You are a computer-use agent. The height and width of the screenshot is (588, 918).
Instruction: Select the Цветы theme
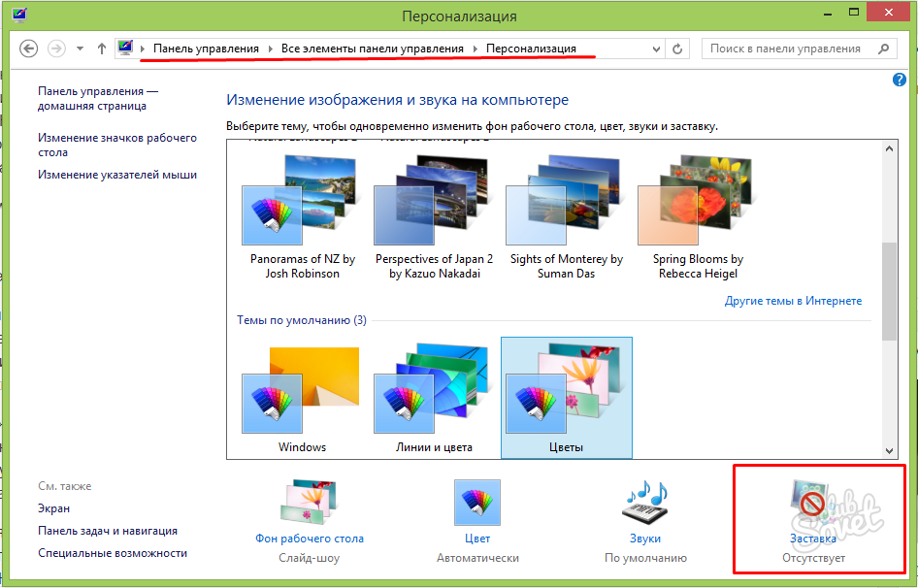point(566,398)
